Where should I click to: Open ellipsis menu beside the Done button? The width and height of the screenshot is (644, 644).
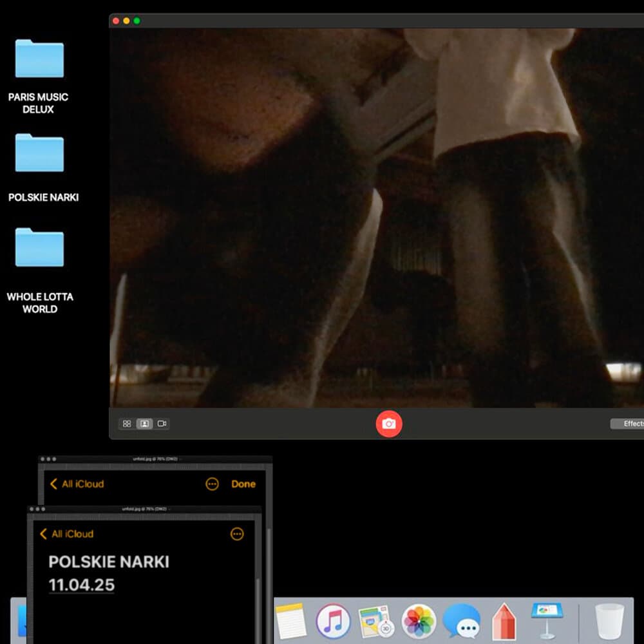tap(212, 484)
